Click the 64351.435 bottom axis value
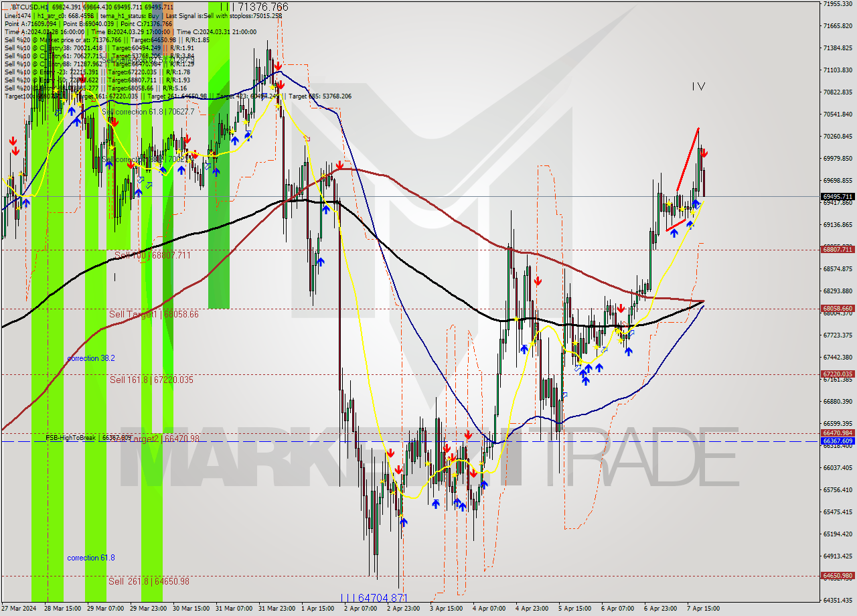The image size is (857, 616). (x=837, y=600)
